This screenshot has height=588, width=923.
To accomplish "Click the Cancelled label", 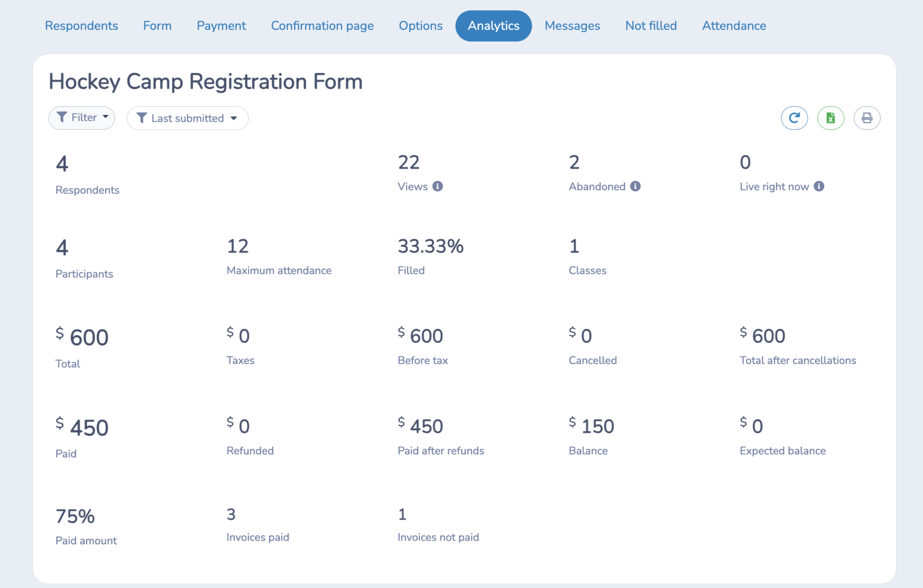I will 593,360.
